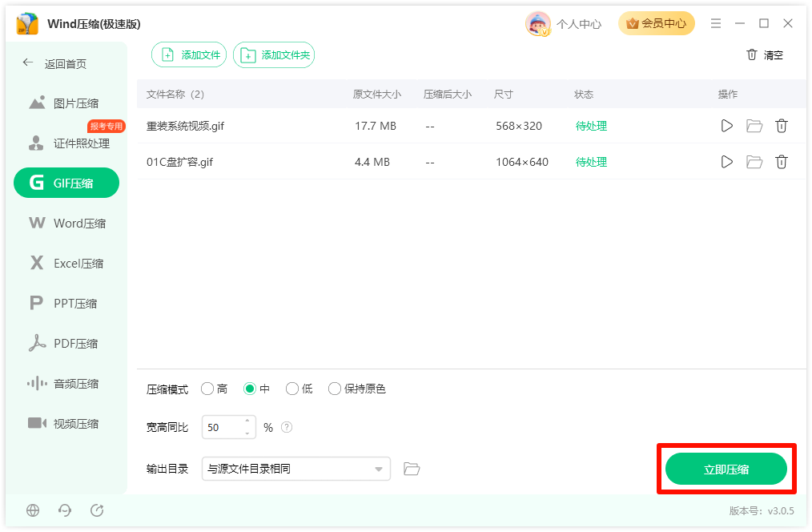Click the refresh update icon in footer

pyautogui.click(x=97, y=510)
